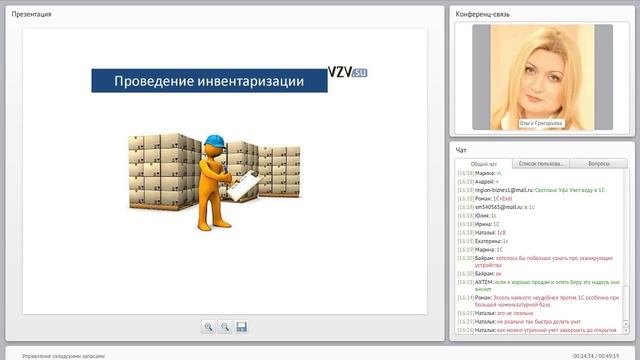Click the chat scrollbar down arrow

[626, 330]
